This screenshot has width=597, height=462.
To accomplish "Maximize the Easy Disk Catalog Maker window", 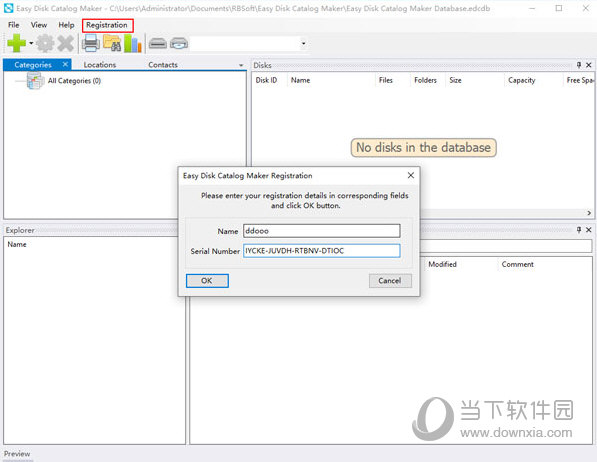I will point(559,8).
